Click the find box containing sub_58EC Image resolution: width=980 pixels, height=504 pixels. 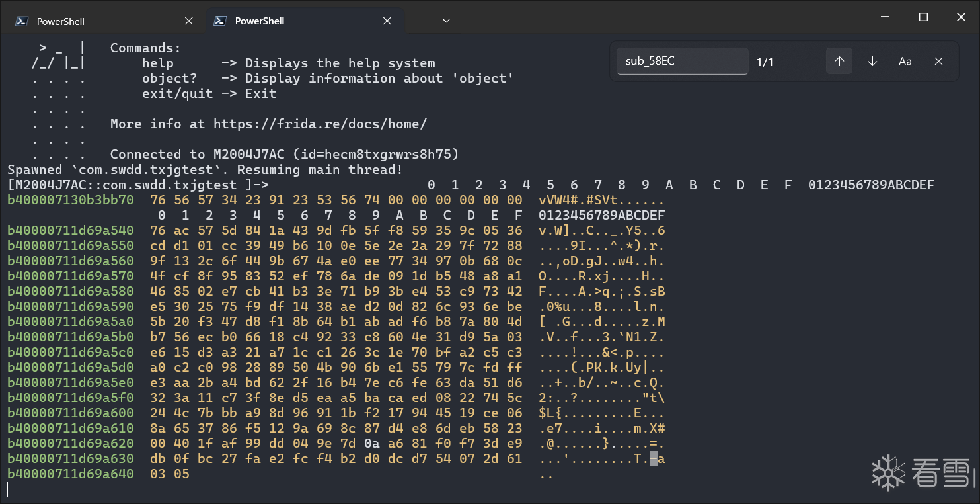point(682,62)
